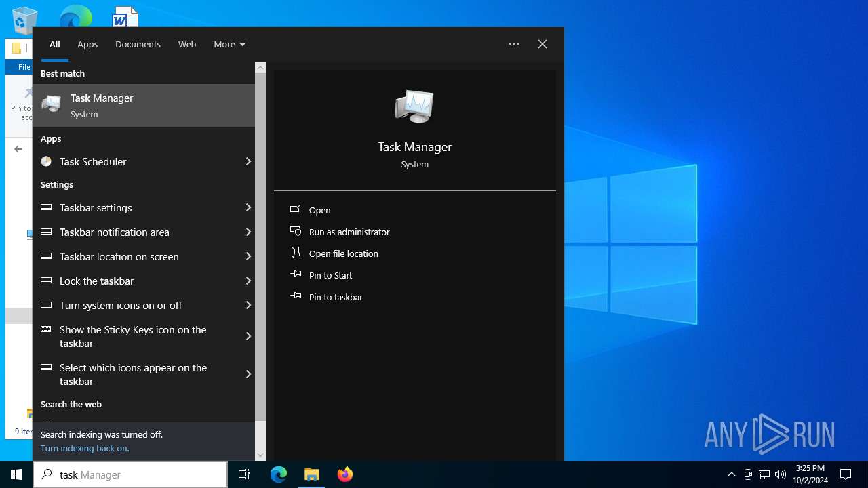Viewport: 868px width, 488px height.
Task: Click the search results scrollbar down arrow
Action: (x=260, y=455)
